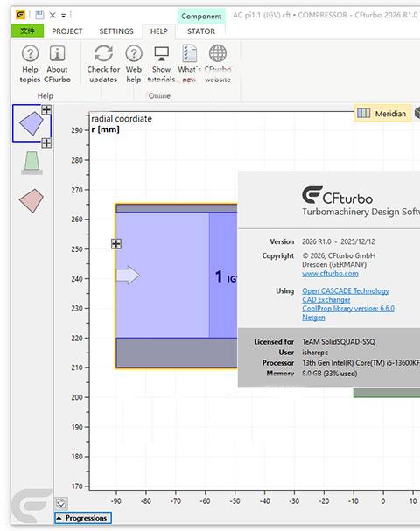Screen dimensions: 420x531
Task: Check for updates
Action: point(103,64)
